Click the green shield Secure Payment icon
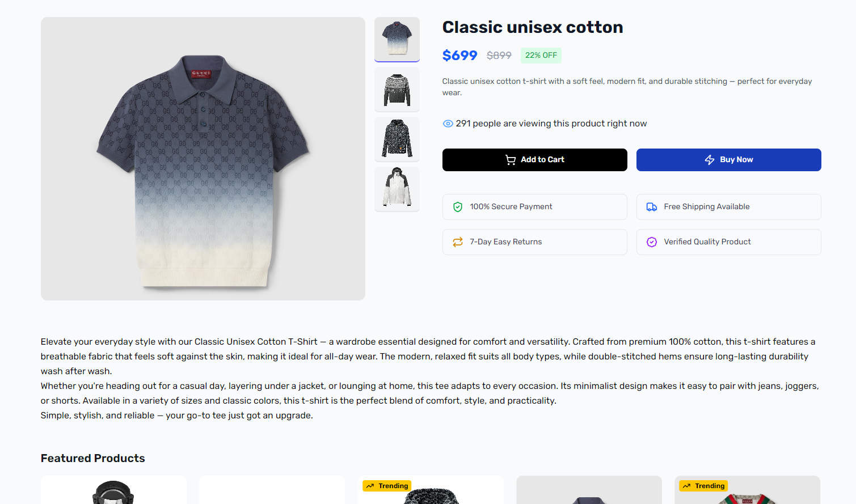This screenshot has height=504, width=856. point(458,207)
